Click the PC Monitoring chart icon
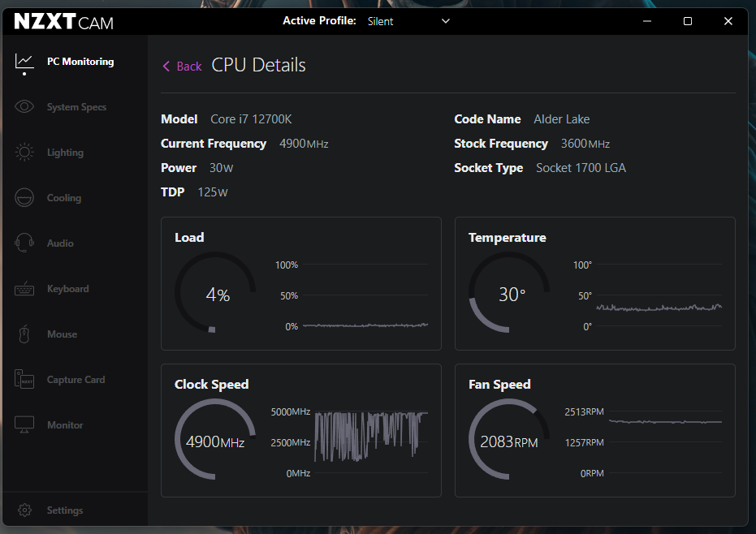The height and width of the screenshot is (534, 756). click(24, 62)
